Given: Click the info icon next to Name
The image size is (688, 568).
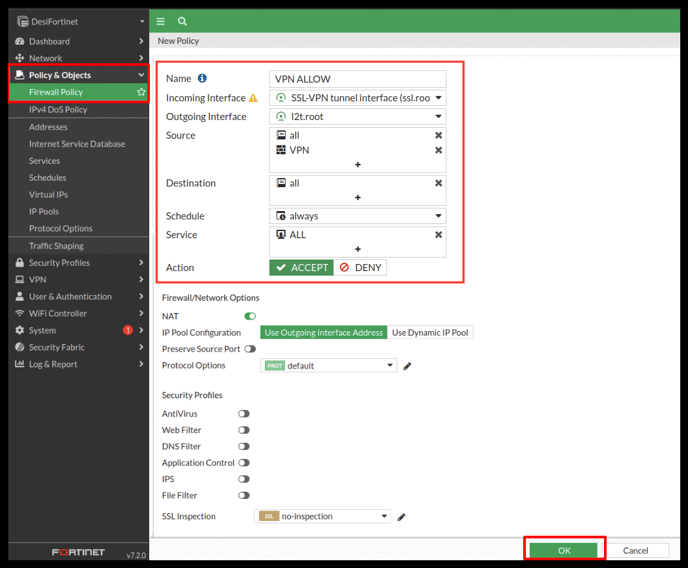Looking at the screenshot, I should tap(202, 79).
